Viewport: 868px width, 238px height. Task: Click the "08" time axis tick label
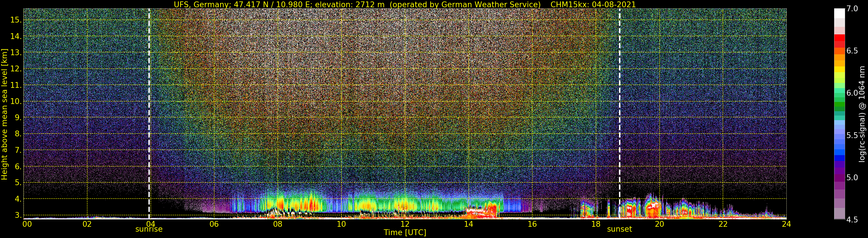click(x=278, y=224)
